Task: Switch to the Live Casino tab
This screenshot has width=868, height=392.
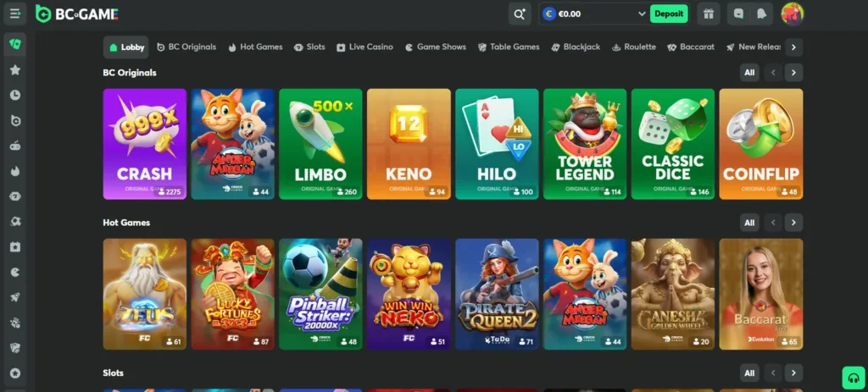Action: point(364,47)
